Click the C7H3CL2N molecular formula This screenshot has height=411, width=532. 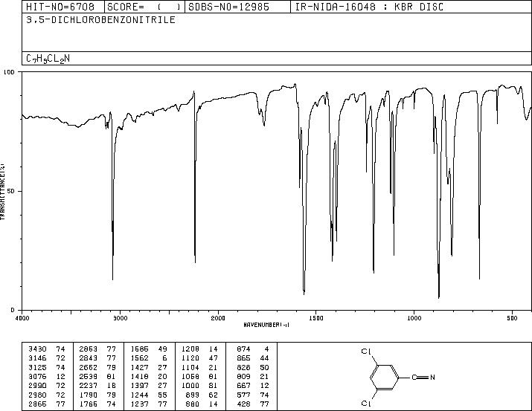(x=48, y=59)
